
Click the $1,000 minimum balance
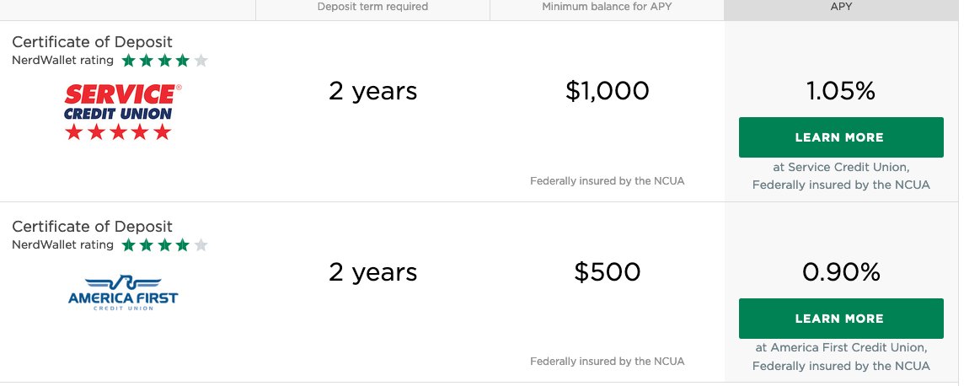(607, 91)
